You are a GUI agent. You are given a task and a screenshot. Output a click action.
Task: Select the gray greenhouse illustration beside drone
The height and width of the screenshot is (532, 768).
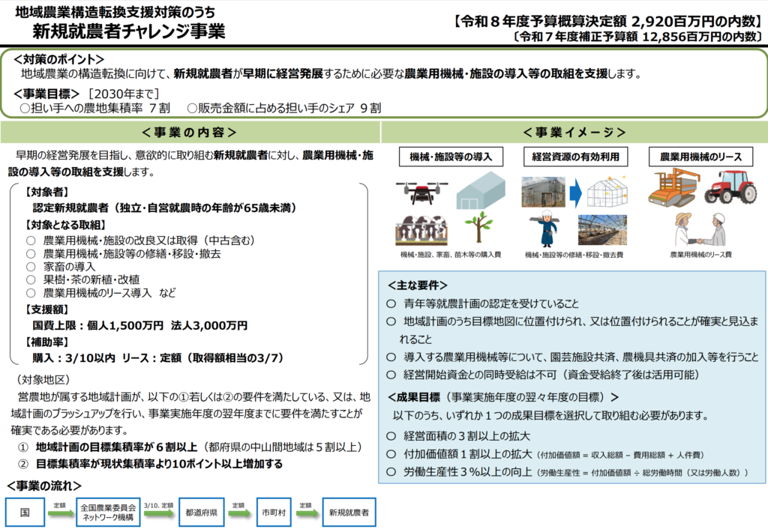[x=480, y=191]
